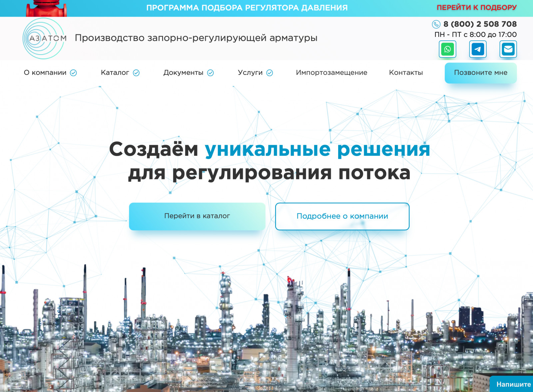
Task: Click the email envelope icon
Action: click(x=508, y=49)
